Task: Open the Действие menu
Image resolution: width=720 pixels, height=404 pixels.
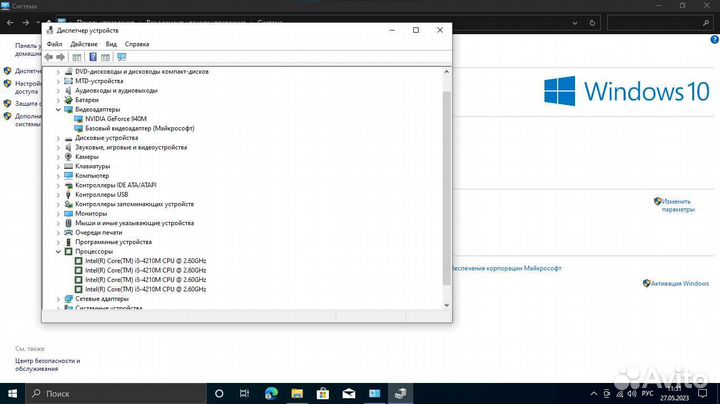Action: (84, 44)
